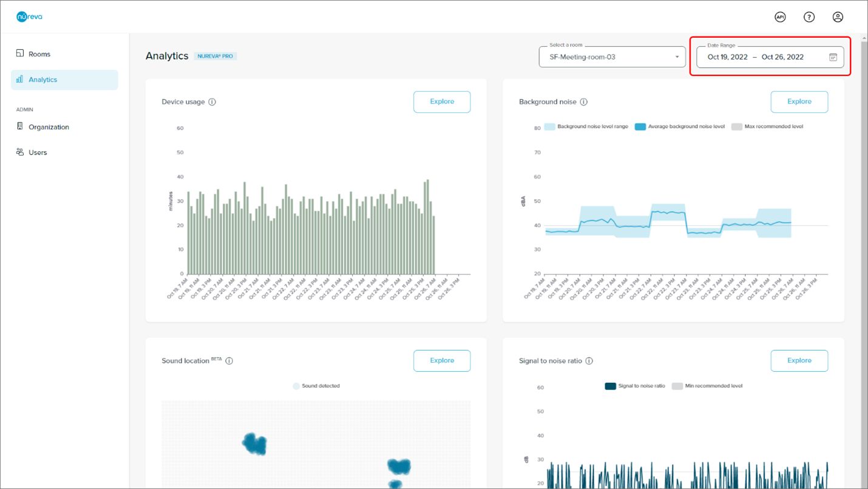
Task: Select Analytics in the sidebar
Action: [64, 80]
